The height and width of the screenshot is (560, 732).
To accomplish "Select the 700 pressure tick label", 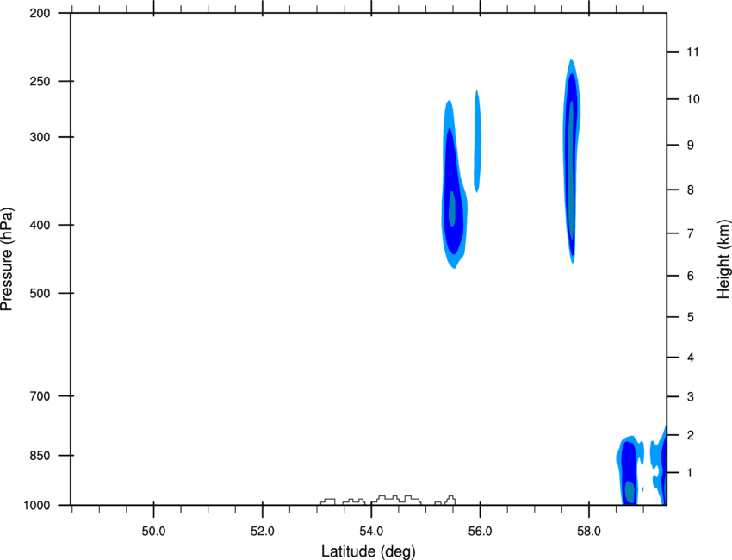I will pos(40,396).
